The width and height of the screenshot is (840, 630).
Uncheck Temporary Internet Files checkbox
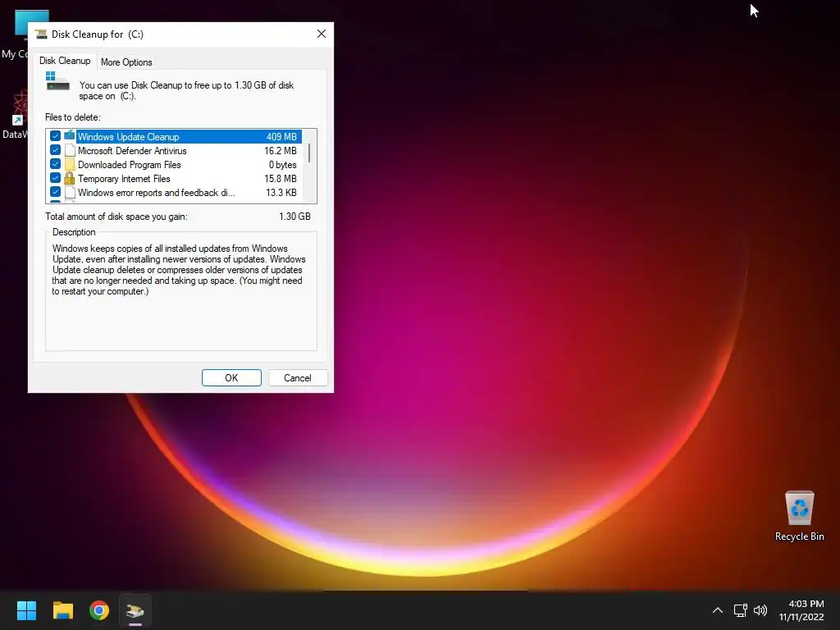55,178
